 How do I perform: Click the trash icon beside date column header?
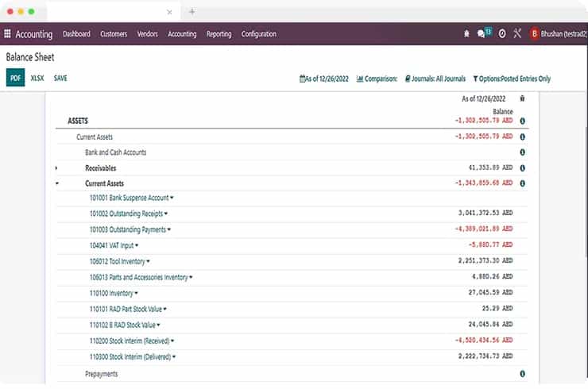pyautogui.click(x=522, y=98)
